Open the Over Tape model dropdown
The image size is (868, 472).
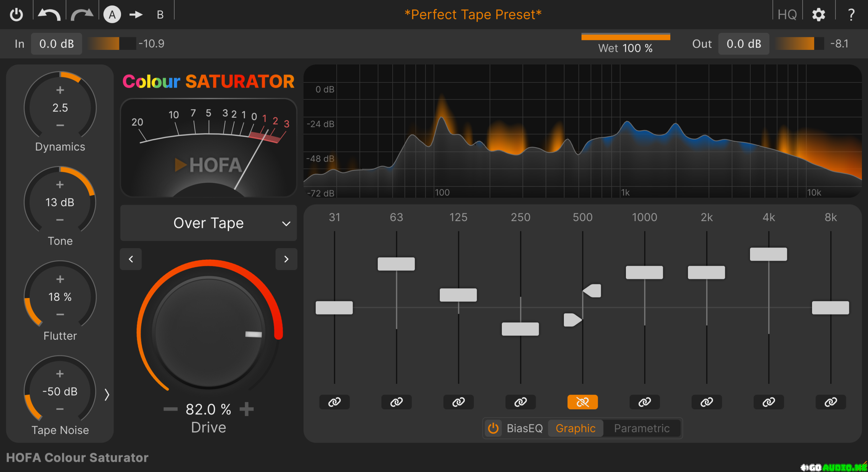(209, 223)
